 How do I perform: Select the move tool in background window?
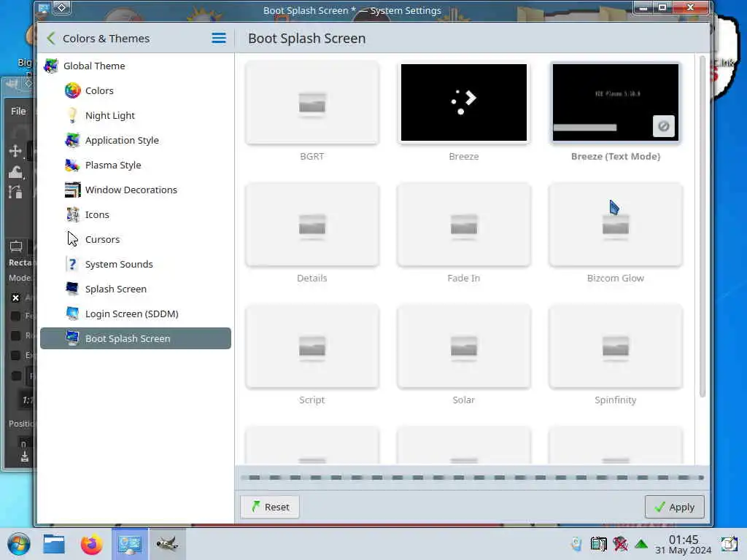coord(15,151)
